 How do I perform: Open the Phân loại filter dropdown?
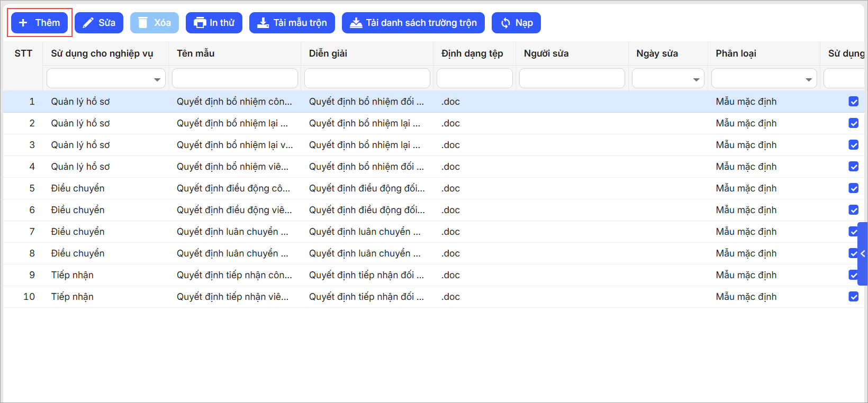tap(808, 79)
